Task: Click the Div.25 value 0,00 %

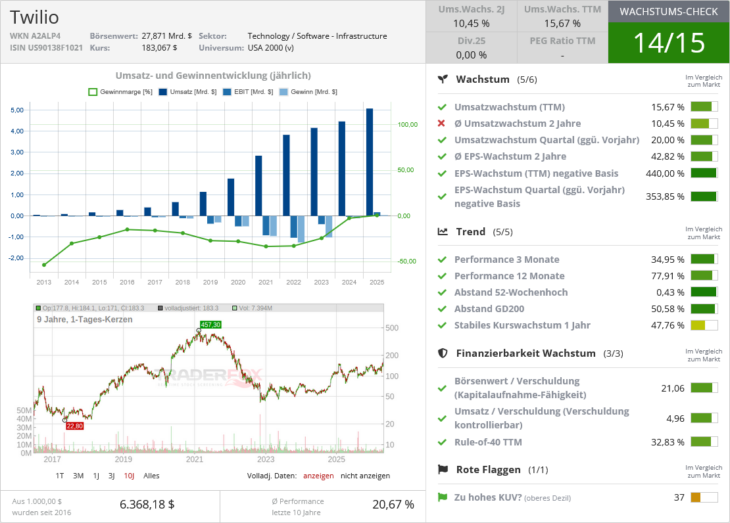Action: [471, 55]
